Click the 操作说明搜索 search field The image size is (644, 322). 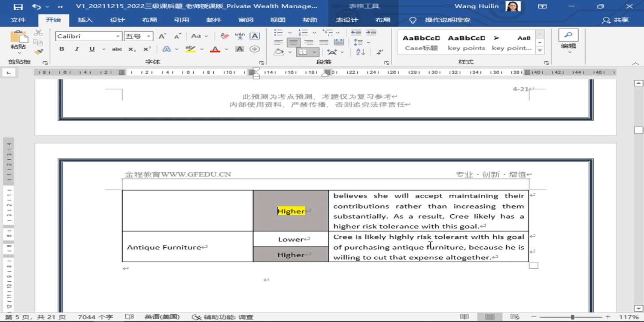pyautogui.click(x=447, y=20)
